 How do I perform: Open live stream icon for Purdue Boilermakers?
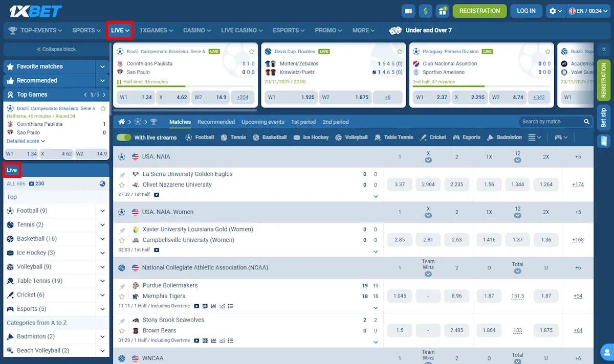point(196,306)
